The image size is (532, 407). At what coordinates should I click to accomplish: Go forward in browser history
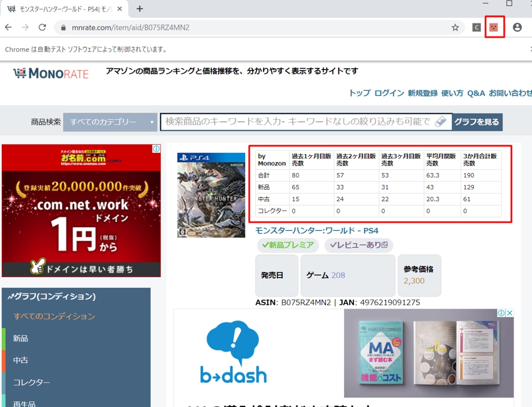point(25,27)
